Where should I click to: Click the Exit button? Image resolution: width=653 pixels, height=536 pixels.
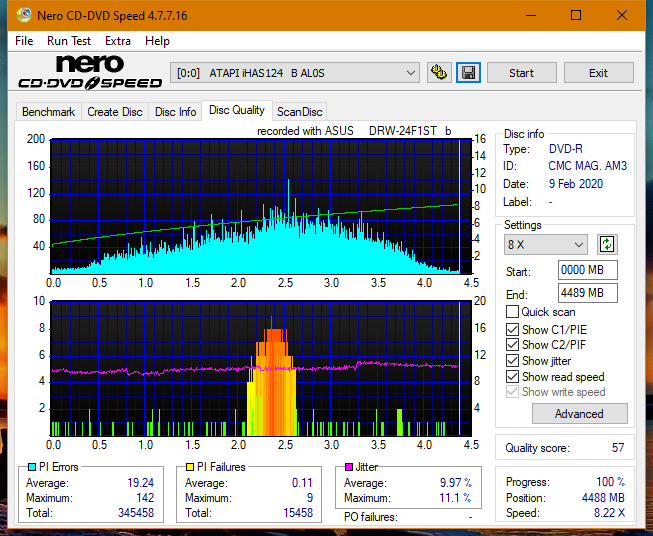598,73
